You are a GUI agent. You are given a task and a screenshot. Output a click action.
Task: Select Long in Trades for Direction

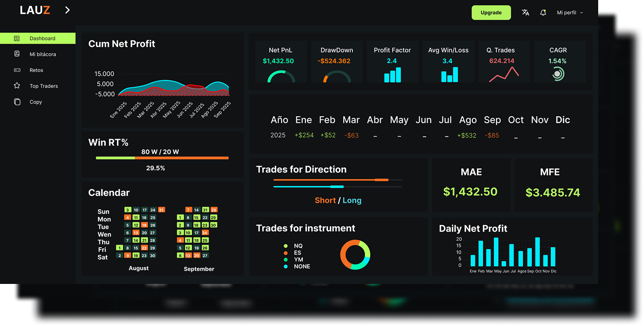352,200
